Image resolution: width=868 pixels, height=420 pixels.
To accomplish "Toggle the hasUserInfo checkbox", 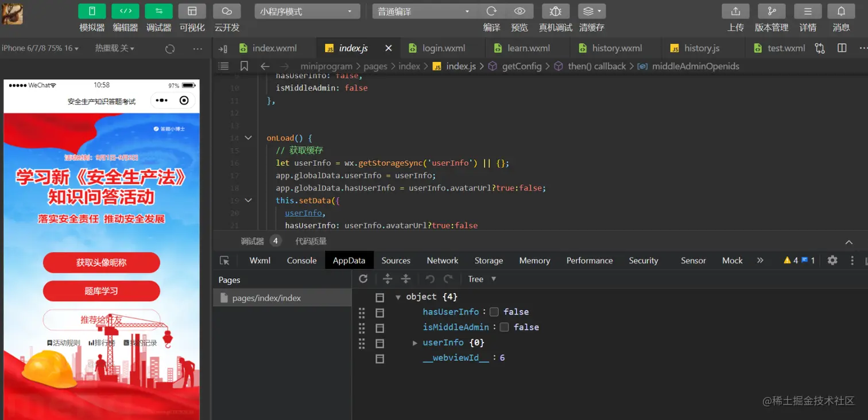I will 494,312.
